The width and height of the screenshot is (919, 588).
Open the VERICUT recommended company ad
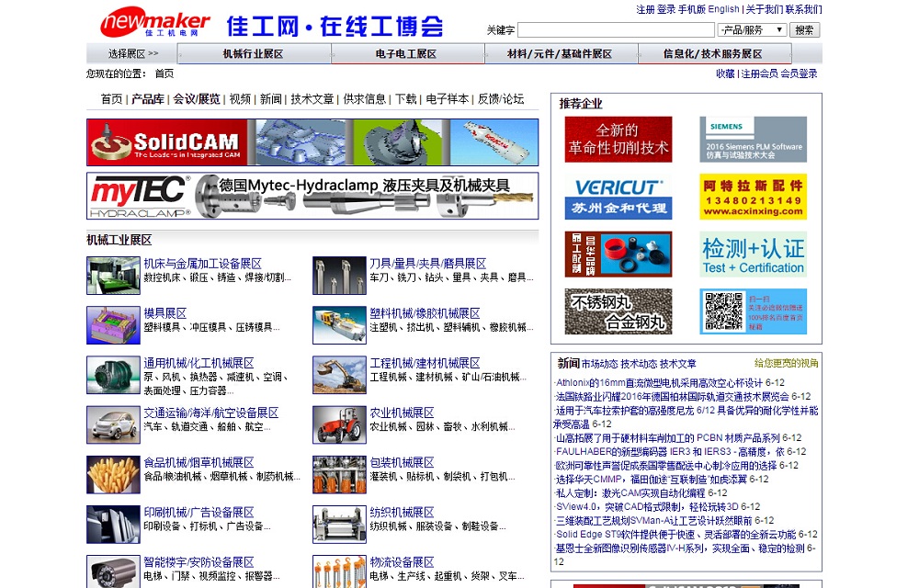point(618,197)
